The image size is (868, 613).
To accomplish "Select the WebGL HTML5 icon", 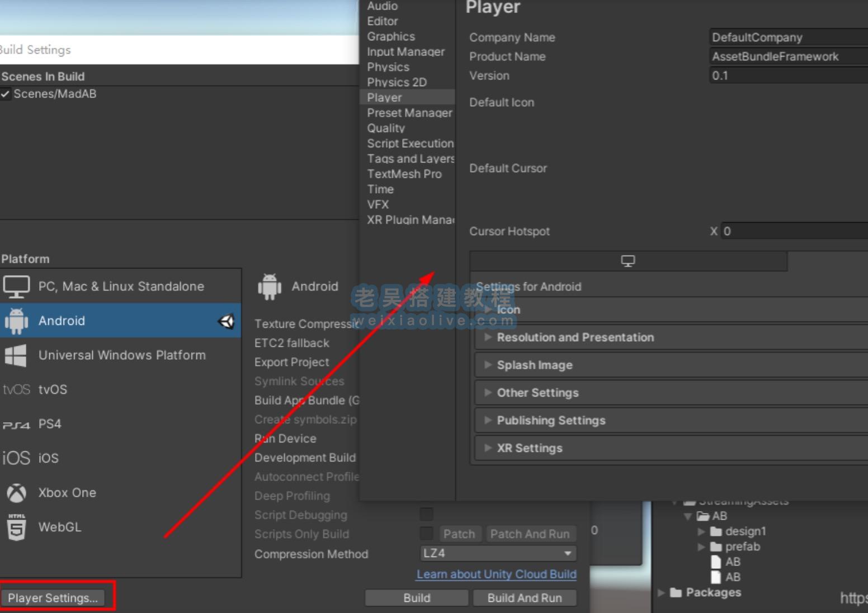I will coord(16,527).
